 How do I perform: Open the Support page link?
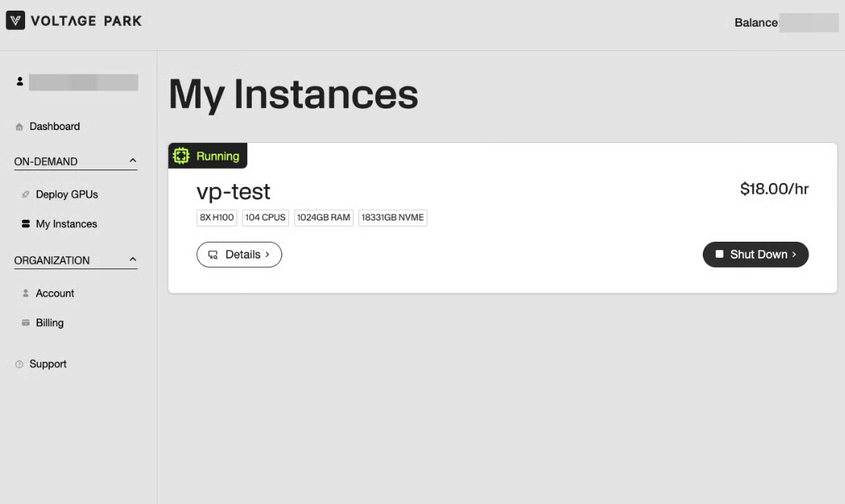[x=48, y=364]
